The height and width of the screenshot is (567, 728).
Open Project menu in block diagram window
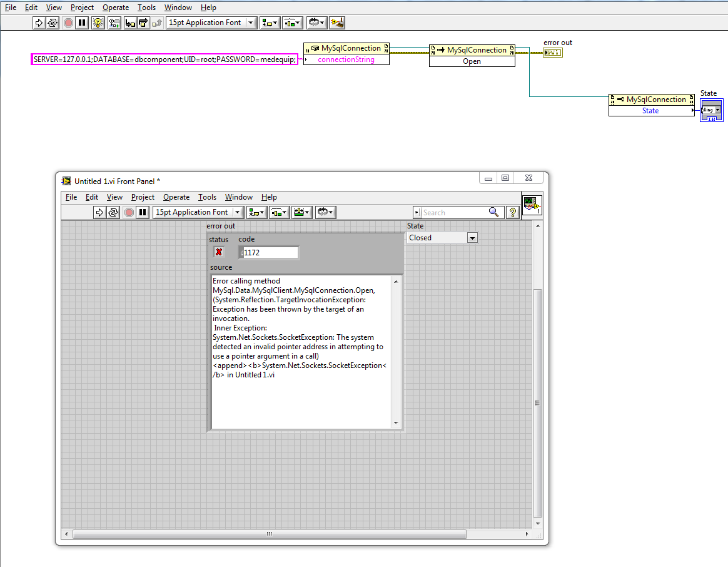point(82,8)
